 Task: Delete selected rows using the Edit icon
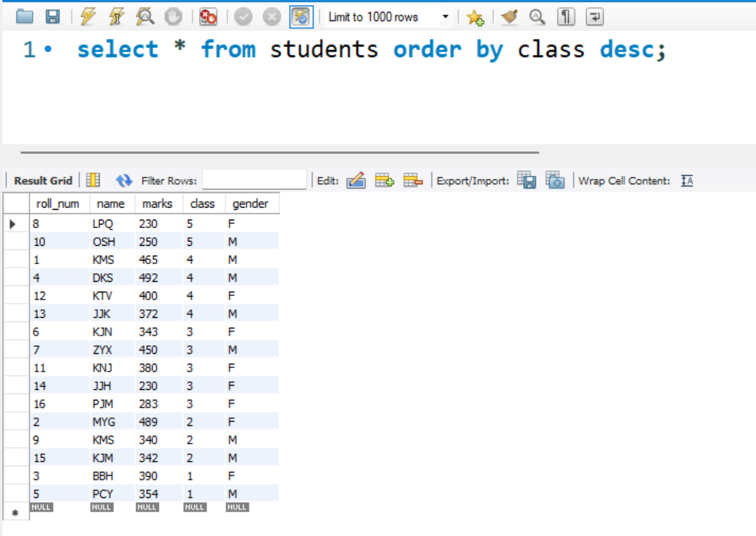click(413, 181)
